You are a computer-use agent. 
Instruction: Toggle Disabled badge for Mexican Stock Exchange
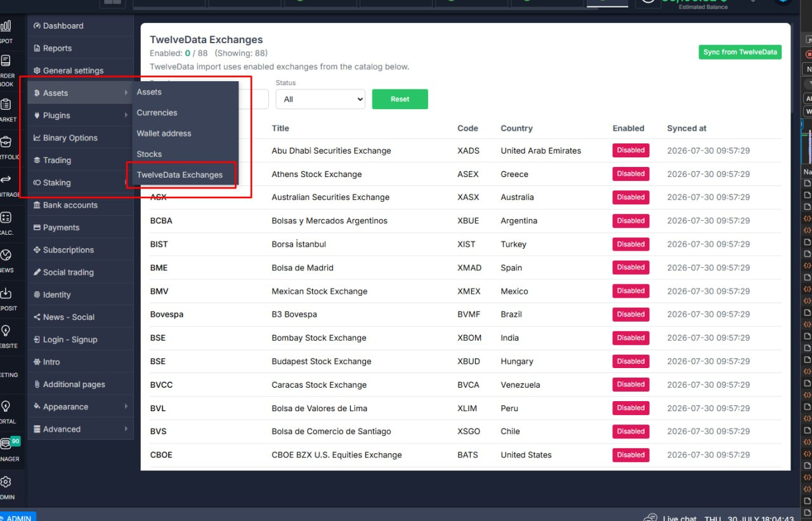coord(631,291)
